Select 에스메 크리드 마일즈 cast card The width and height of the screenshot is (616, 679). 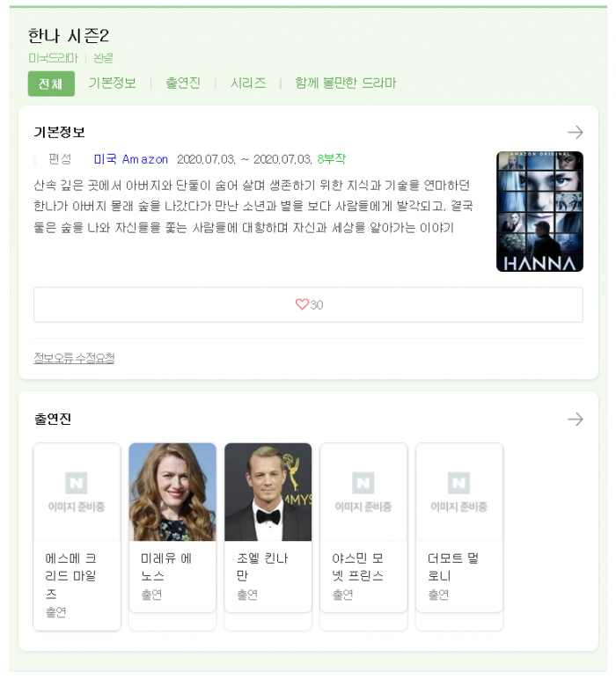[77, 537]
